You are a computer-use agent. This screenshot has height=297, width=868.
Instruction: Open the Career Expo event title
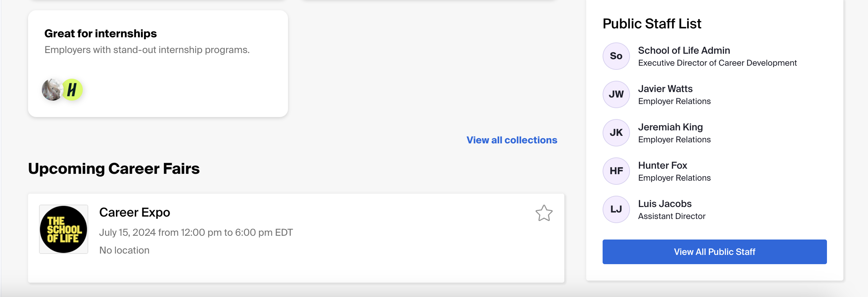pyautogui.click(x=135, y=212)
